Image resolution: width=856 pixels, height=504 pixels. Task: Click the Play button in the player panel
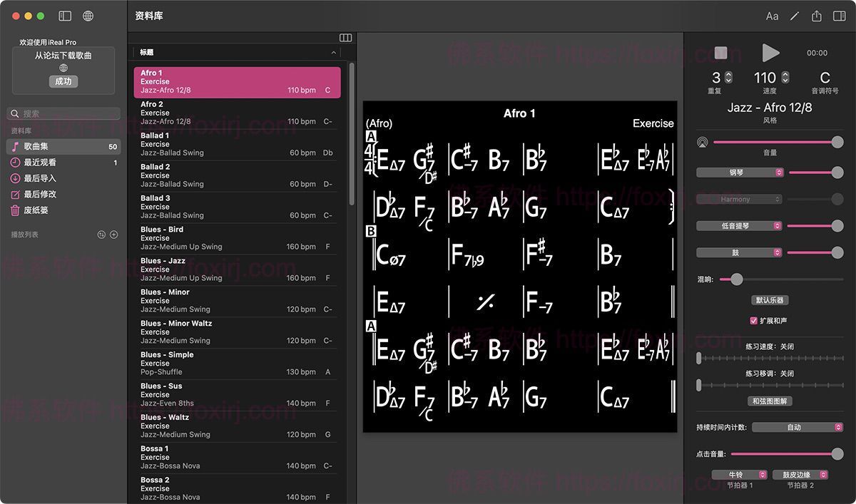[x=770, y=53]
